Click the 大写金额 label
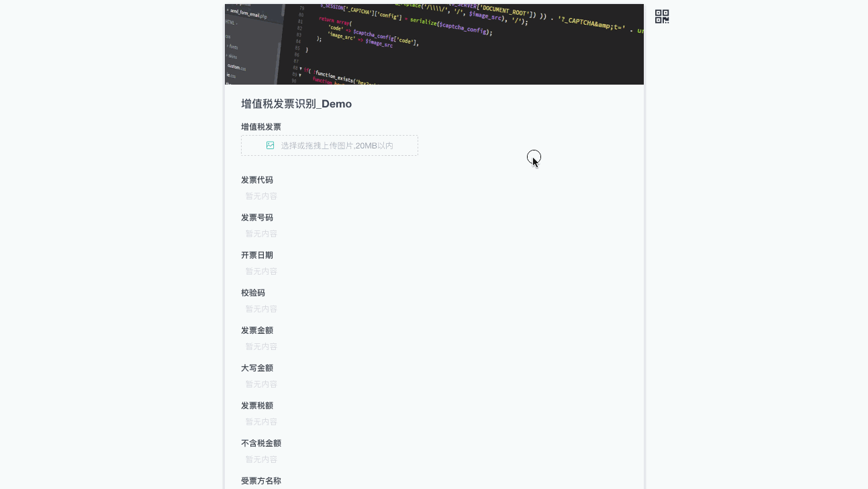 (x=257, y=368)
